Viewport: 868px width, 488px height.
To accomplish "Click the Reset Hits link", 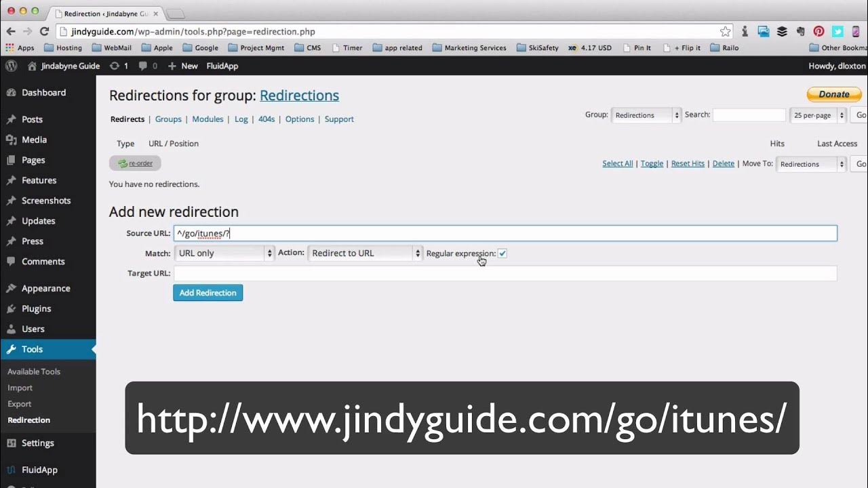I will click(x=688, y=164).
